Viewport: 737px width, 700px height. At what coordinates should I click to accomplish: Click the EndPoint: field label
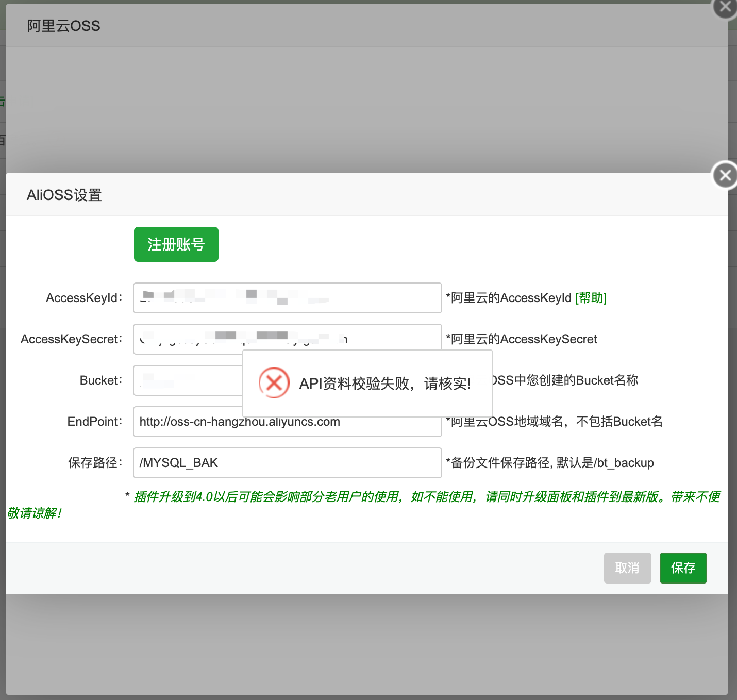click(x=95, y=422)
